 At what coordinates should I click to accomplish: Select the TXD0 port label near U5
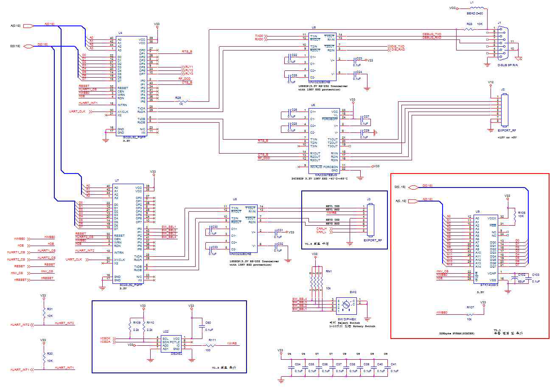click(x=259, y=36)
